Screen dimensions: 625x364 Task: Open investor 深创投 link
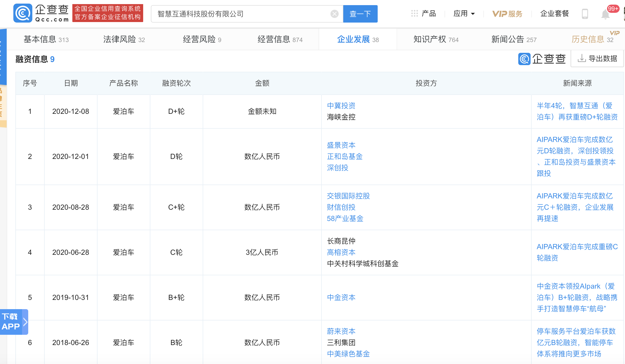(337, 168)
